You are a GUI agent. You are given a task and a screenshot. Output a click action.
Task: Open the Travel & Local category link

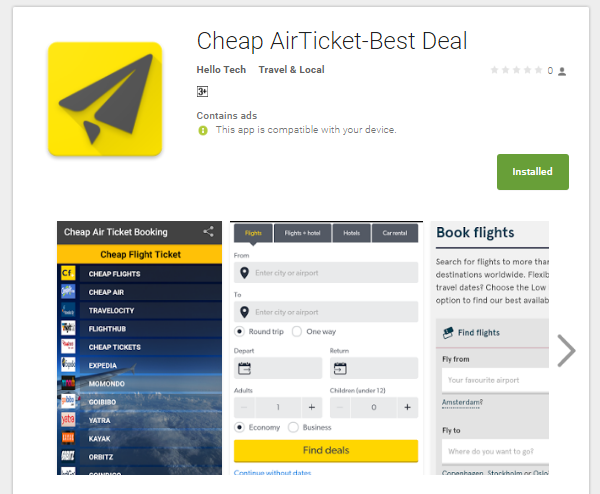pyautogui.click(x=292, y=70)
